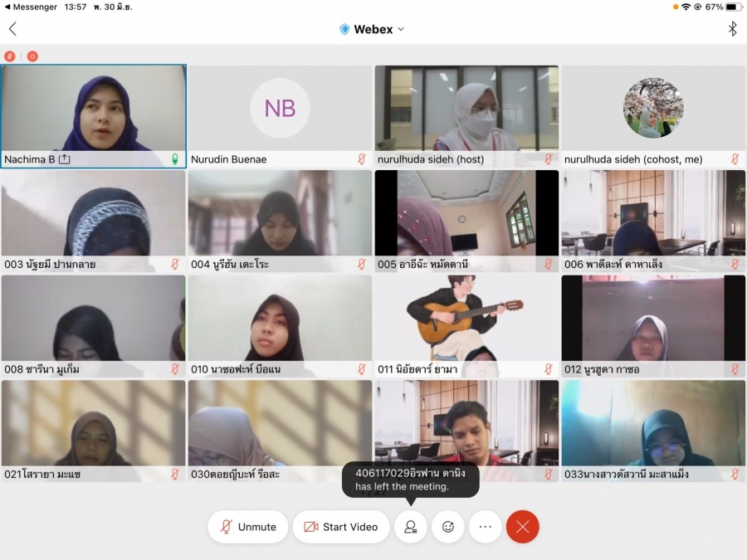Expand the Webex title dropdown
The height and width of the screenshot is (560, 747).
401,29
